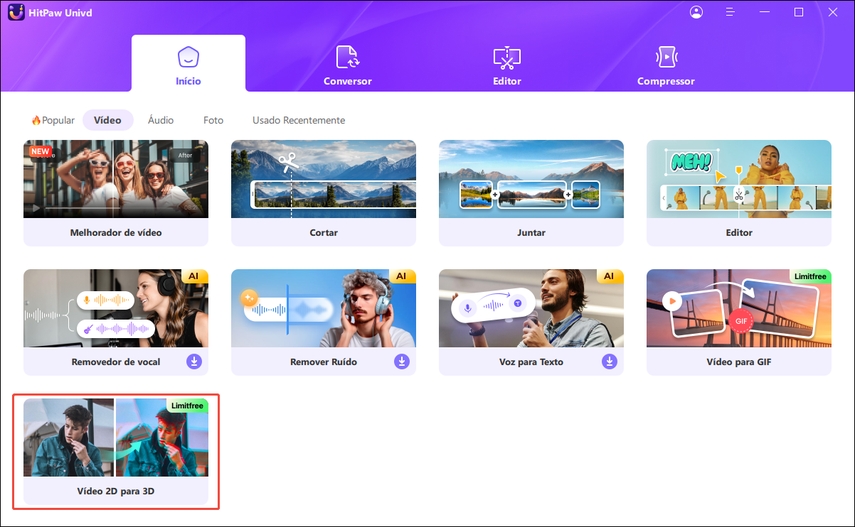Open the hamburger menu icon in title bar
This screenshot has width=855, height=527.
point(730,12)
